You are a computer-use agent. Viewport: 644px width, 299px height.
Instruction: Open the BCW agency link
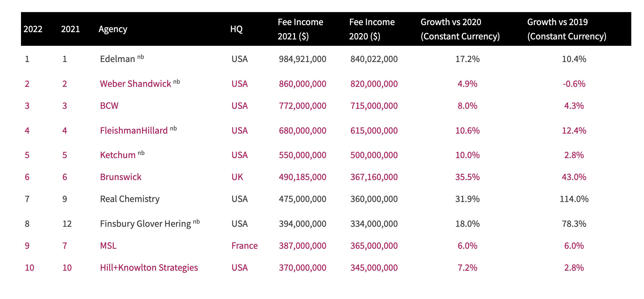point(109,106)
